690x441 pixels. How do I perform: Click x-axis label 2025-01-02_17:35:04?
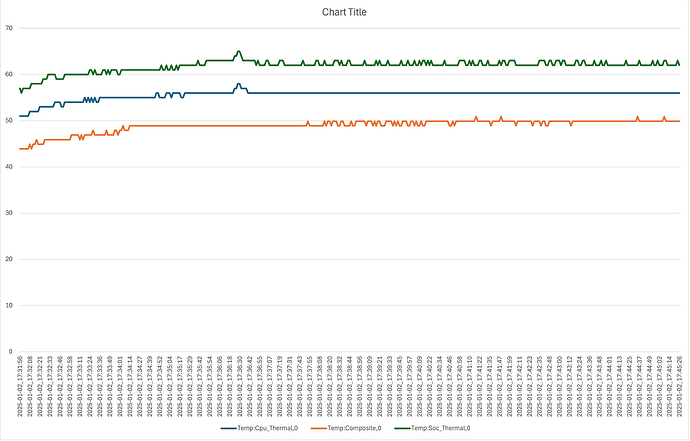[x=170, y=386]
